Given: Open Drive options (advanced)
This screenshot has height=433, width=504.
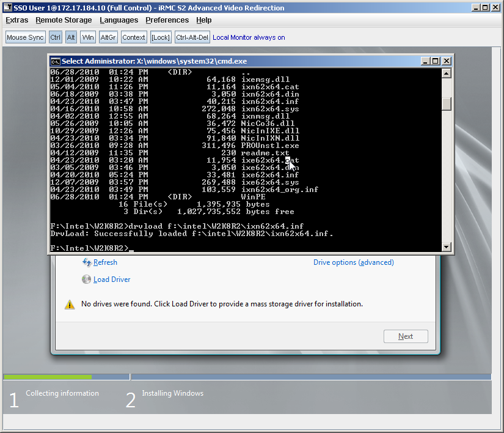Looking at the screenshot, I should [x=354, y=262].
